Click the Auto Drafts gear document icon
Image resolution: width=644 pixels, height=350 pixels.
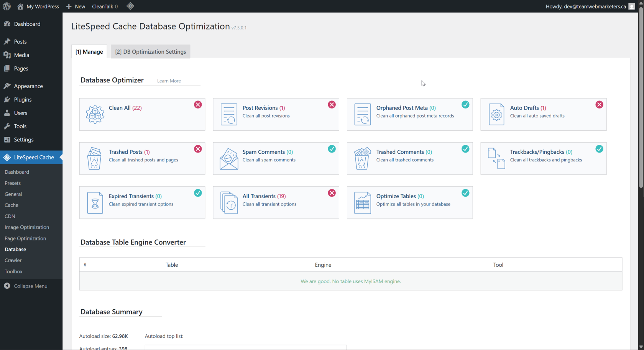click(496, 114)
